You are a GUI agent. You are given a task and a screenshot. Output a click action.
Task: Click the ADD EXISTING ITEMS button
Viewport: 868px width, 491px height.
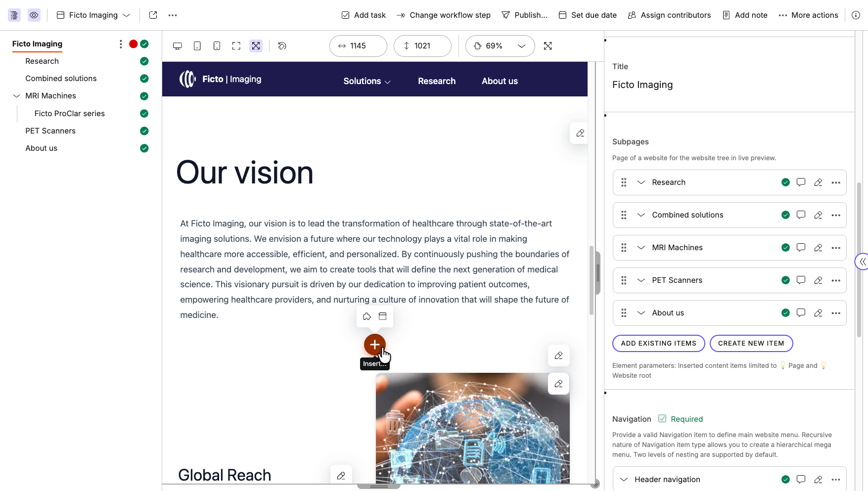(658, 343)
